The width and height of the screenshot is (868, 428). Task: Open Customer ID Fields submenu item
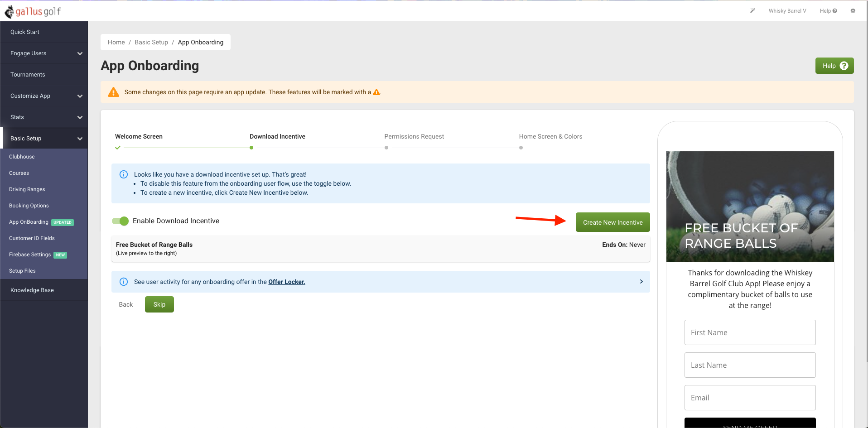pyautogui.click(x=44, y=238)
